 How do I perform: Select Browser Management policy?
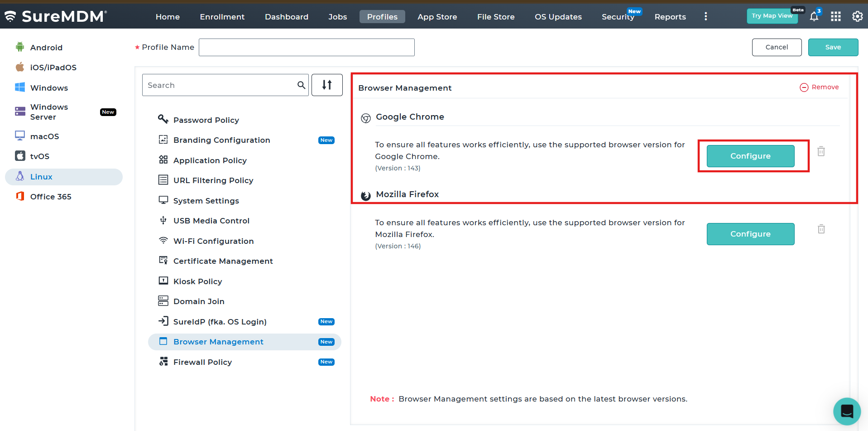245,342
